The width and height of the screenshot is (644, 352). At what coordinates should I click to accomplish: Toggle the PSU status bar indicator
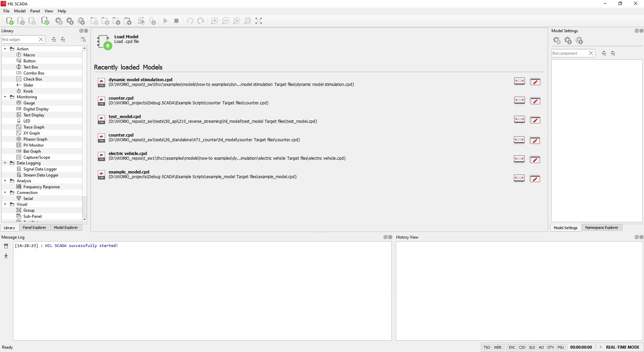[560, 347]
